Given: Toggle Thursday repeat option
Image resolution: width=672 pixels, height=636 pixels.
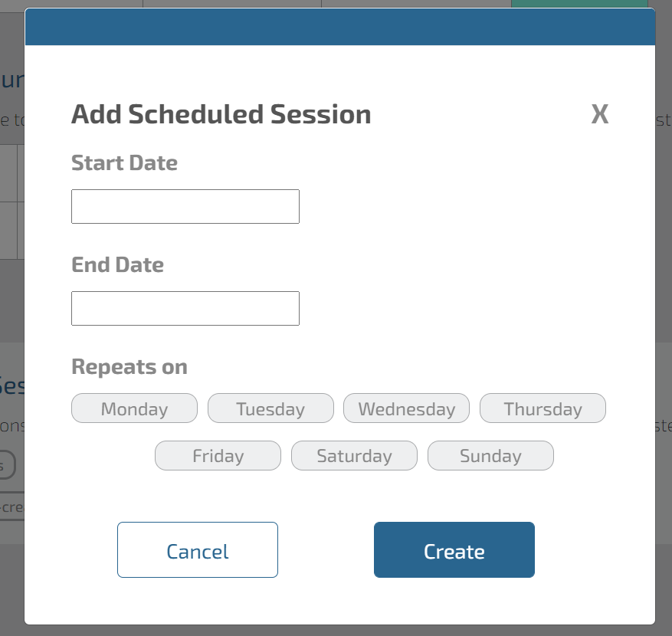Looking at the screenshot, I should click(543, 408).
